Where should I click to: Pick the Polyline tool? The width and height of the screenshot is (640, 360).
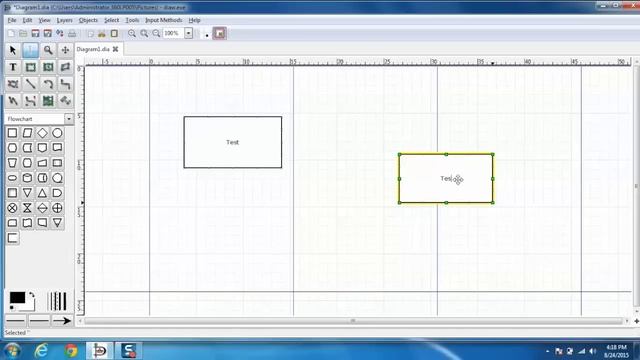coord(13,101)
